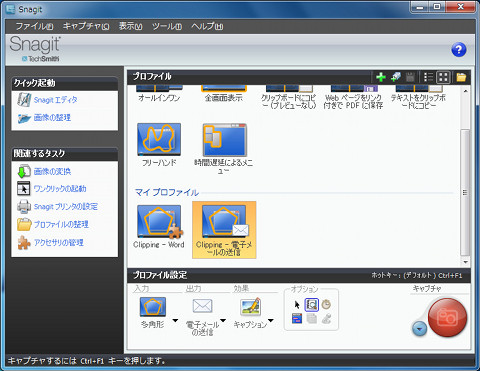This screenshot has height=371, width=480.
Task: Open the 表示 menu
Action: (130, 26)
